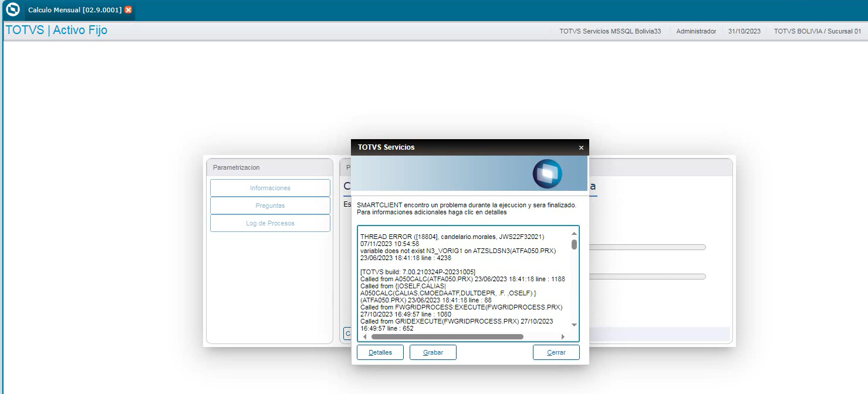
Task: Click Grabar to save error log
Action: point(433,352)
